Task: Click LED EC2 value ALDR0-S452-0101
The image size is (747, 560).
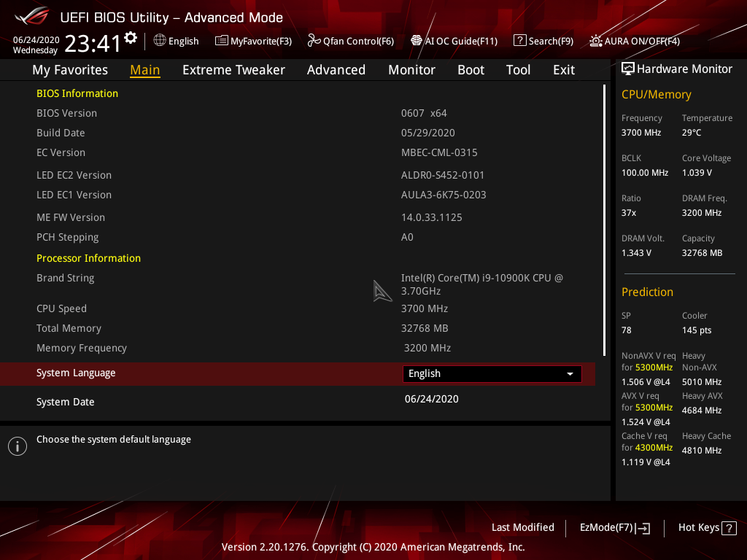Action: point(443,175)
